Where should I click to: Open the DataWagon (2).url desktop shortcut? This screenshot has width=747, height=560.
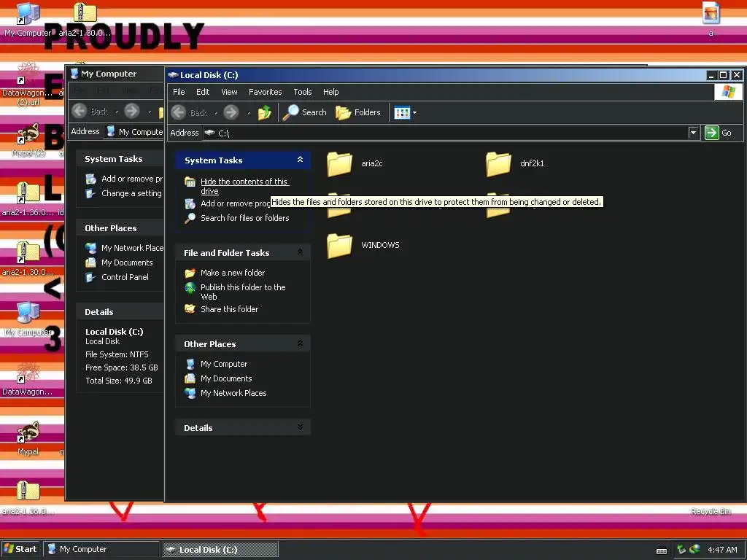point(28,85)
